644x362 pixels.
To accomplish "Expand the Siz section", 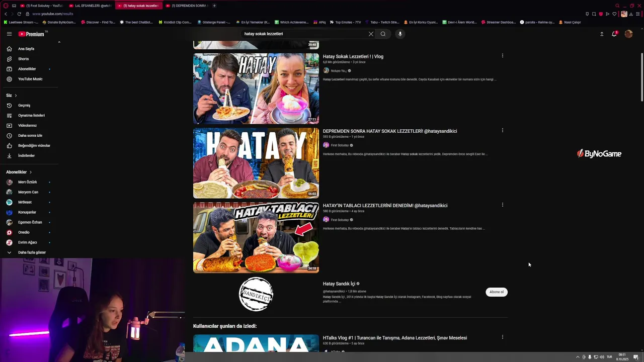I will click(x=12, y=95).
